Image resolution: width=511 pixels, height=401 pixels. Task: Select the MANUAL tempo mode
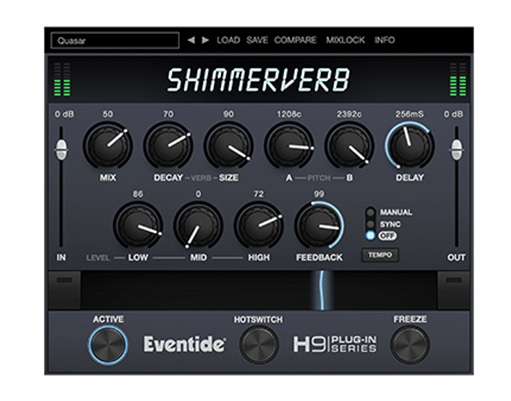pos(370,212)
